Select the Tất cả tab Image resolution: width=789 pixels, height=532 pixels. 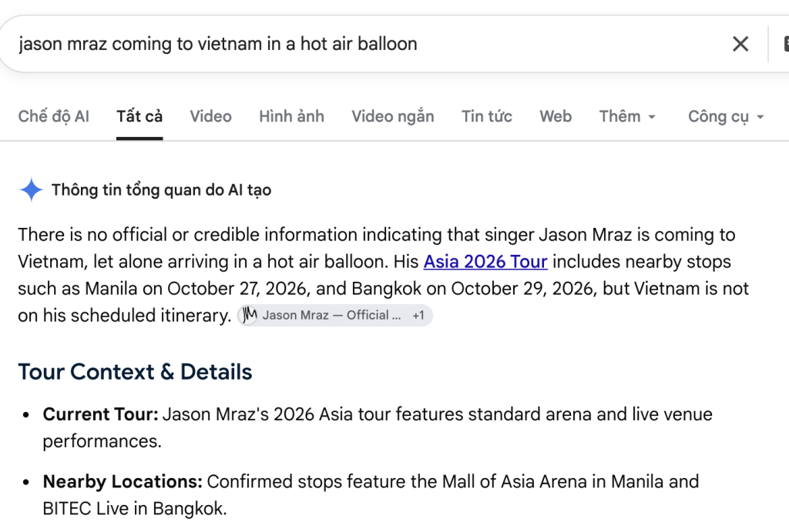tap(139, 116)
